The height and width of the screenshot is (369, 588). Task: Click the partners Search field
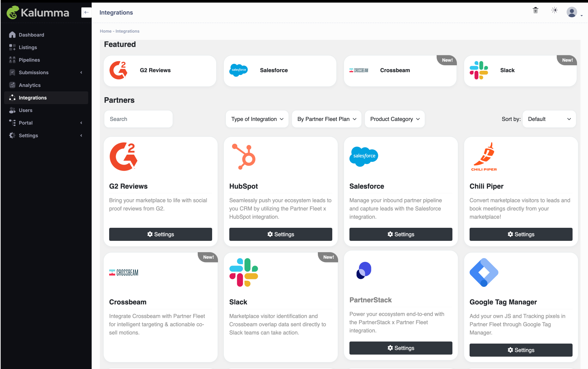pyautogui.click(x=138, y=119)
